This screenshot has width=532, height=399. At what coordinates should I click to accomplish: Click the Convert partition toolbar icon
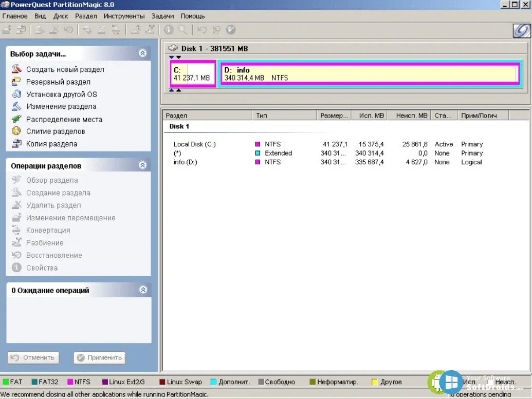[x=116, y=30]
